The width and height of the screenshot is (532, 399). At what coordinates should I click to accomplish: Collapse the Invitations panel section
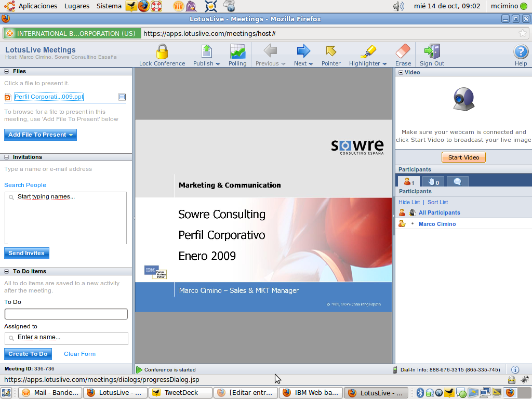7,157
